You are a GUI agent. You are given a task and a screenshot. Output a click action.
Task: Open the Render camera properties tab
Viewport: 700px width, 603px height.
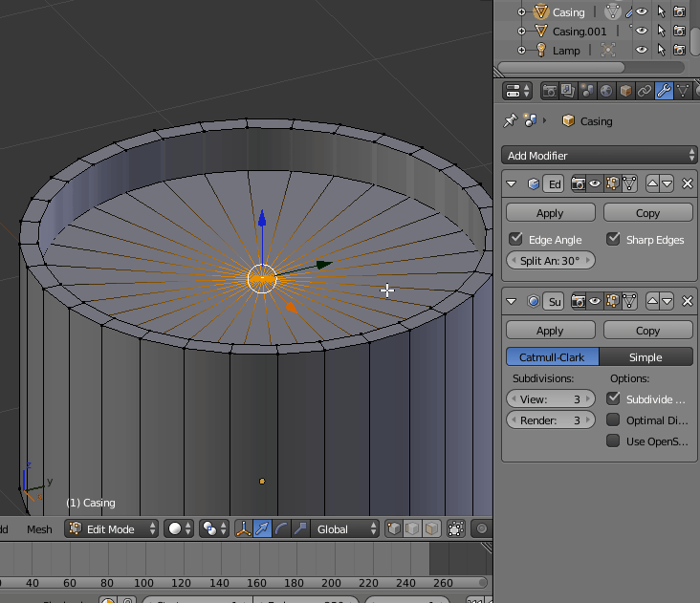tap(550, 92)
